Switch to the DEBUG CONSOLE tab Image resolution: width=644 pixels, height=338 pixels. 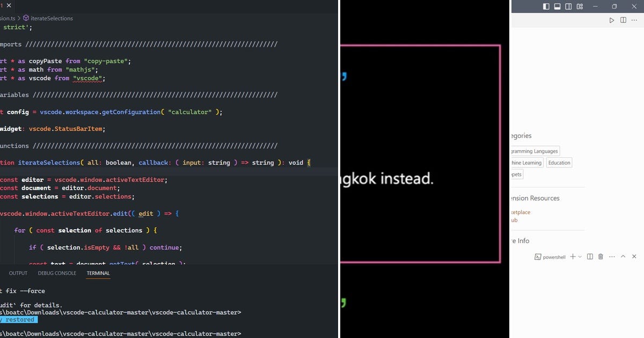(x=56, y=273)
